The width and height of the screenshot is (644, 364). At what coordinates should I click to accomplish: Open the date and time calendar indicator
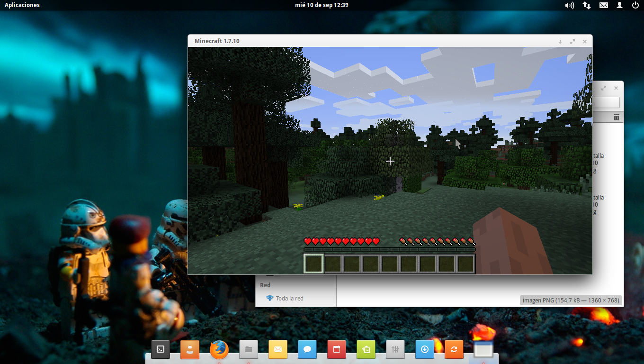(x=322, y=5)
